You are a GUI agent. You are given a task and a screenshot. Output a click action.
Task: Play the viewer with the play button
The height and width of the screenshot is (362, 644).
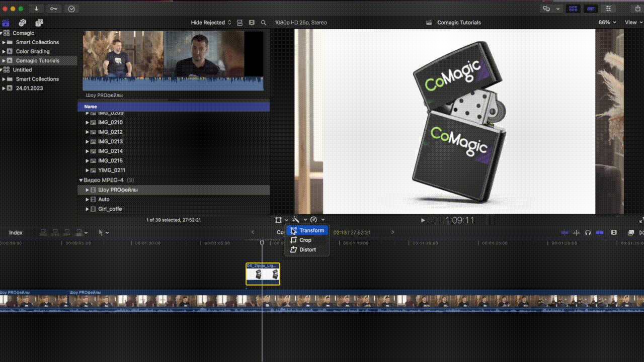pos(423,220)
